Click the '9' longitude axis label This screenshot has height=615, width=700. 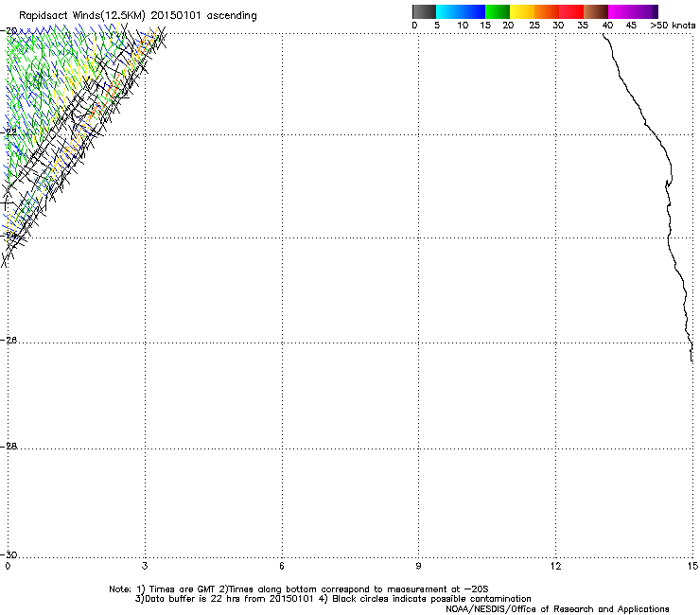pos(418,567)
